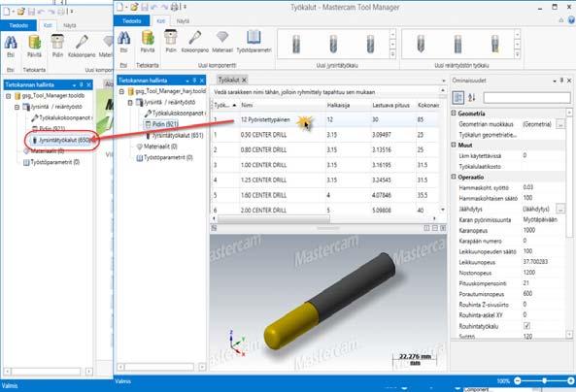The height and width of the screenshot is (392, 576).
Task: Select third drill tool in Uusi reiäntyöstön gallery
Action: (495, 44)
